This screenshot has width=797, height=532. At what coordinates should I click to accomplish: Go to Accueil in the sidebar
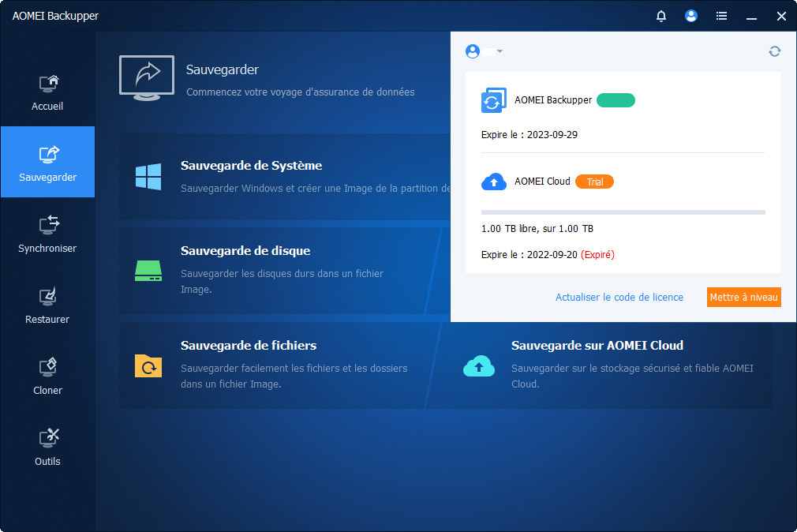tap(47, 92)
